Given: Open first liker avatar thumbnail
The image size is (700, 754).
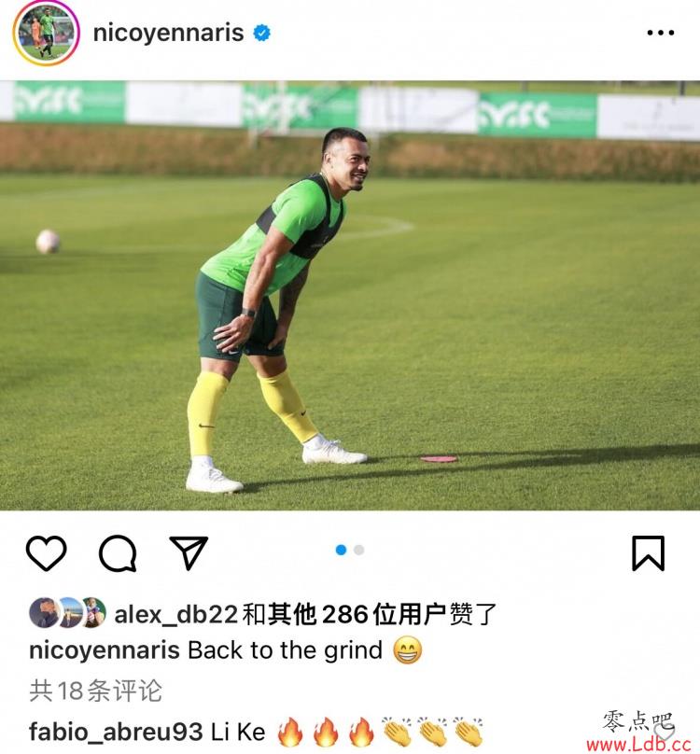Looking at the screenshot, I should pos(44,612).
